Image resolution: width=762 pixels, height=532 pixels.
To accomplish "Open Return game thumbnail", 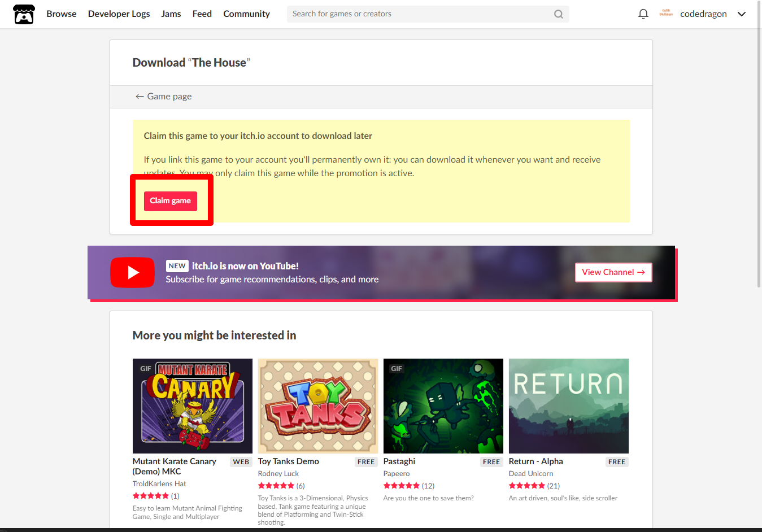I will (569, 406).
